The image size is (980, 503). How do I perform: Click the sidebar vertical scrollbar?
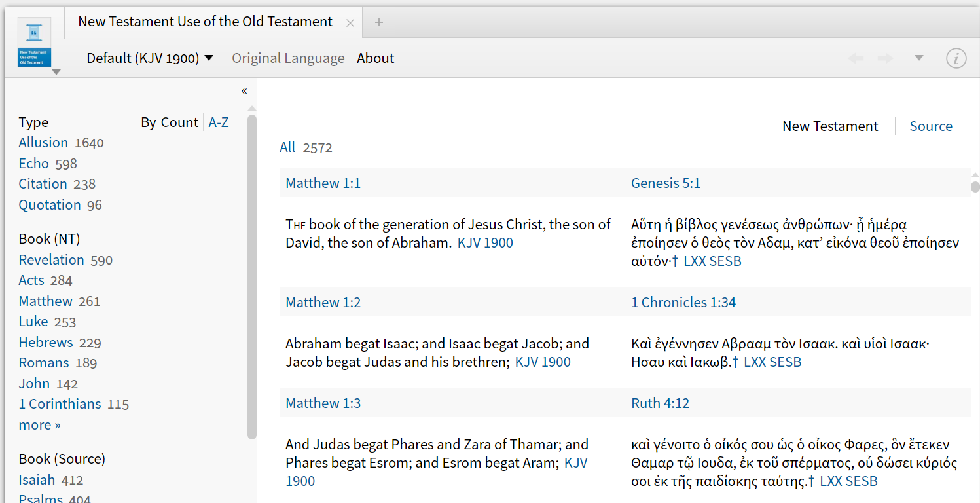[252, 275]
